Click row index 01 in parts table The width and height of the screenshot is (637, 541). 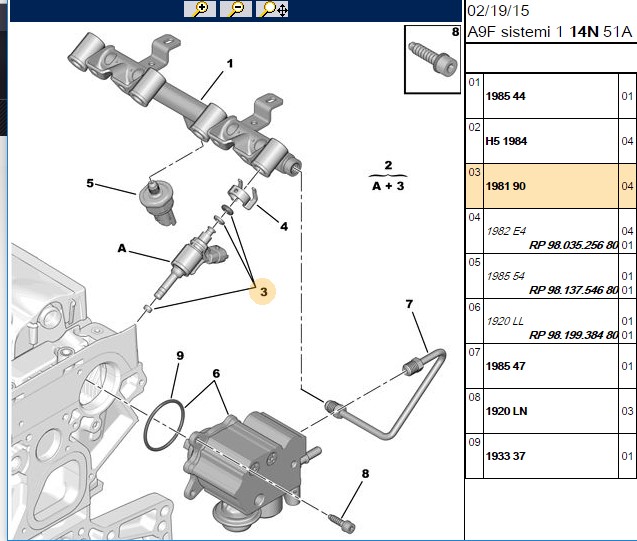474,82
